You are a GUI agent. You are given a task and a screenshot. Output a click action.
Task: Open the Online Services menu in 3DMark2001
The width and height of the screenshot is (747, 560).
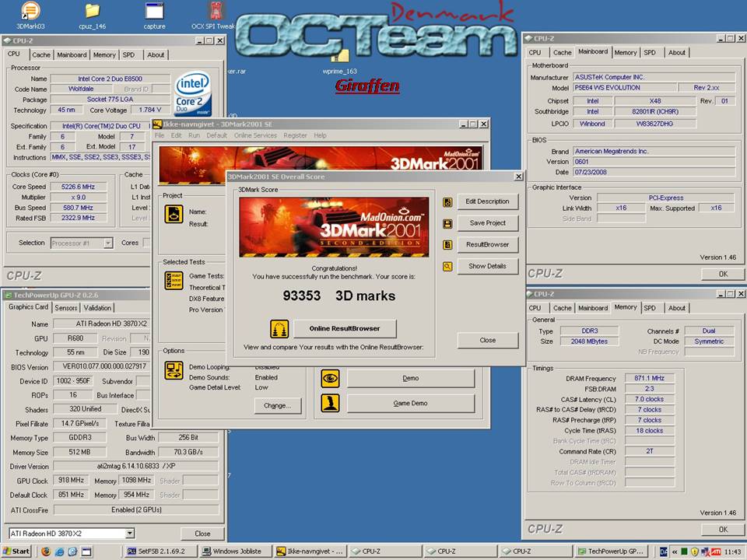tap(255, 135)
